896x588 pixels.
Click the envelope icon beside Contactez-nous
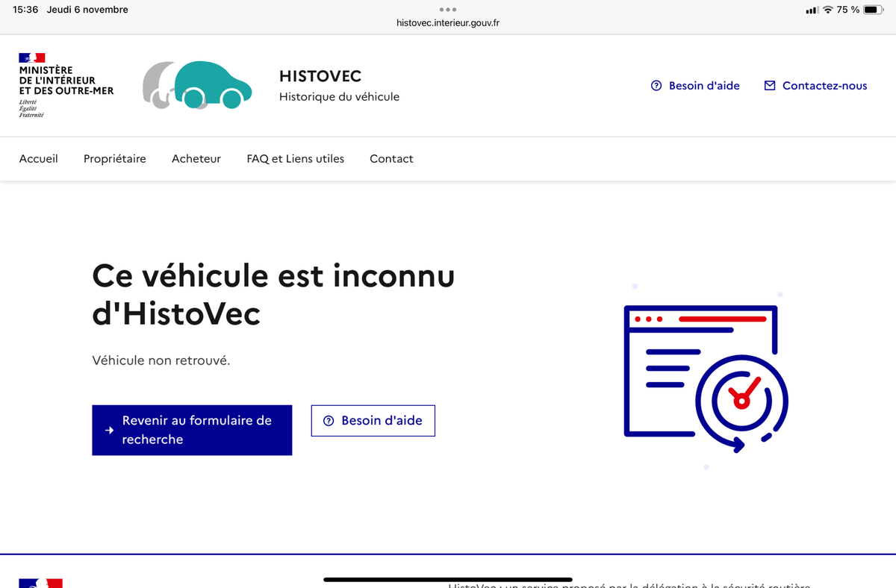tap(770, 86)
